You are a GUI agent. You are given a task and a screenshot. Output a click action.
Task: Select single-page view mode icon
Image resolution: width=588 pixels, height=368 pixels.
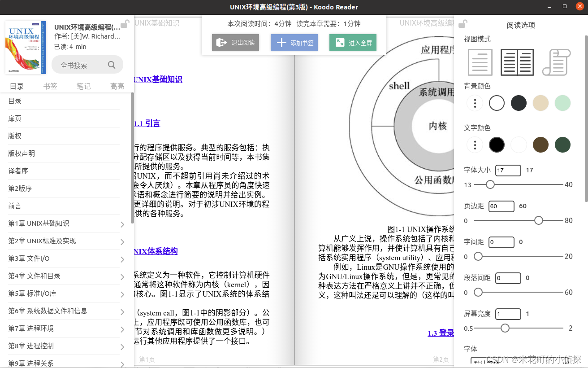480,62
